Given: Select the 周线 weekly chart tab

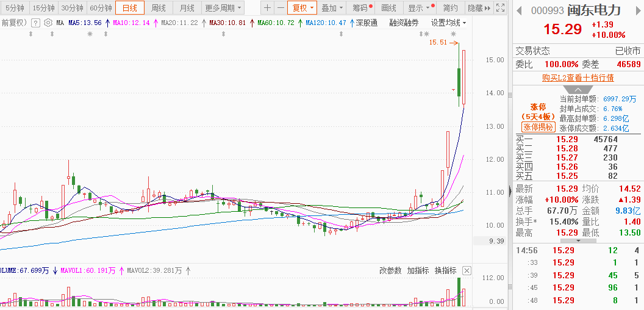Looking at the screenshot, I should click(x=158, y=7).
